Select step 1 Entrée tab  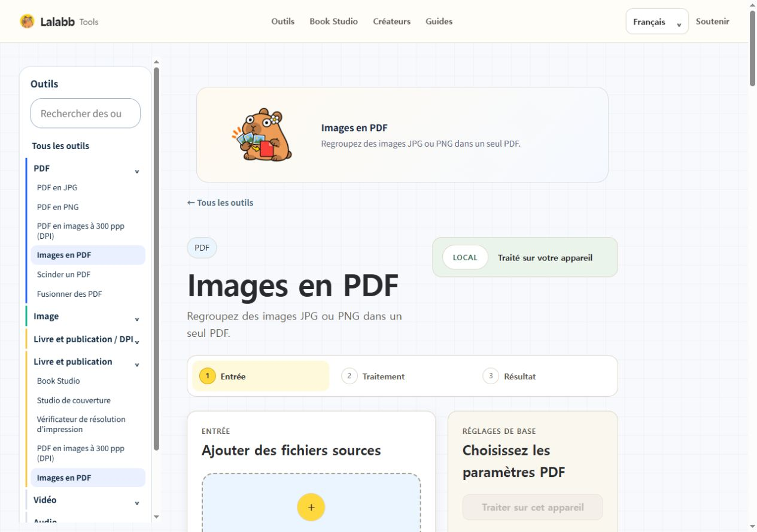[261, 376]
